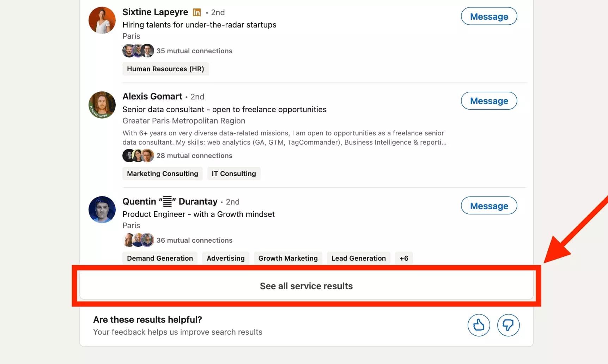Select the Lead Generation tag

[x=358, y=258]
